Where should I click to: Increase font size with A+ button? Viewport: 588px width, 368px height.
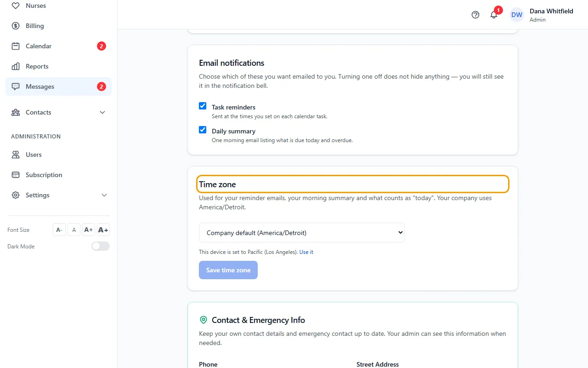point(89,230)
